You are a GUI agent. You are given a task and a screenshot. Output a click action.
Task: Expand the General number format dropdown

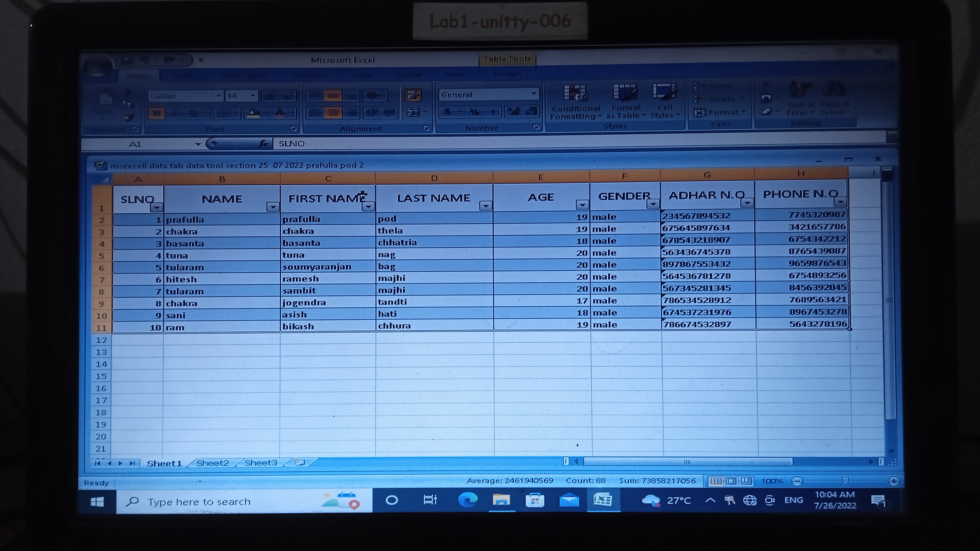click(x=533, y=94)
